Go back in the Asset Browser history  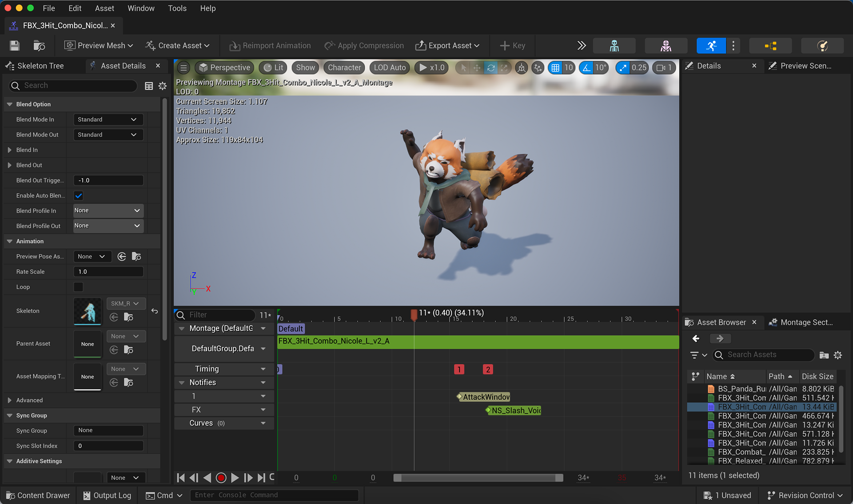tap(696, 338)
